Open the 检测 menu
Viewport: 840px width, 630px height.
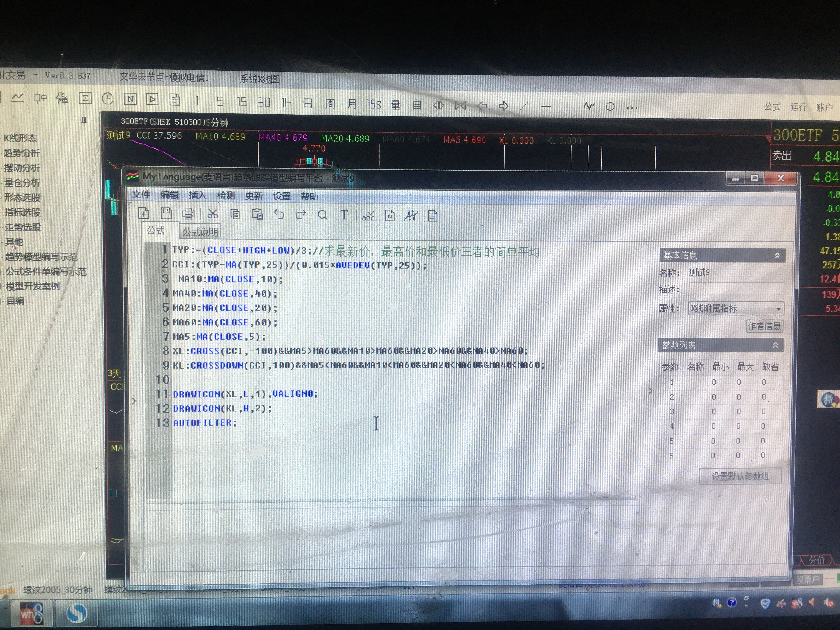226,196
